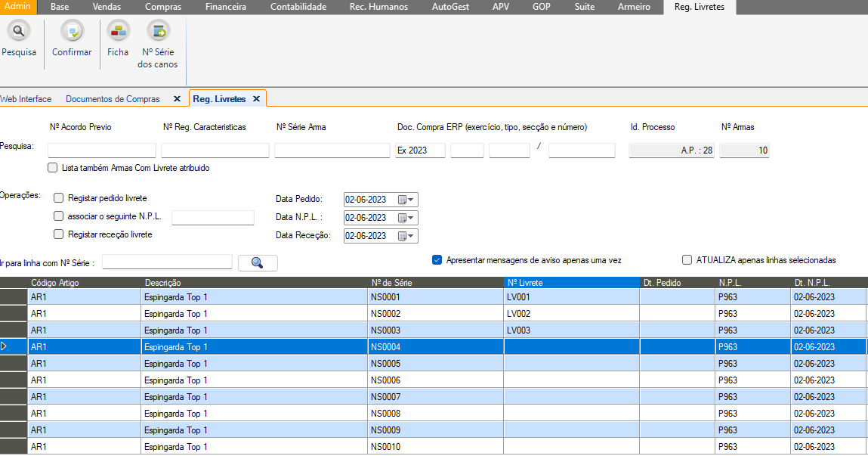Viewport: 868px width, 456px height.
Task: Click the Pesquisa magnifier icon in ribbon
Action: (18, 32)
